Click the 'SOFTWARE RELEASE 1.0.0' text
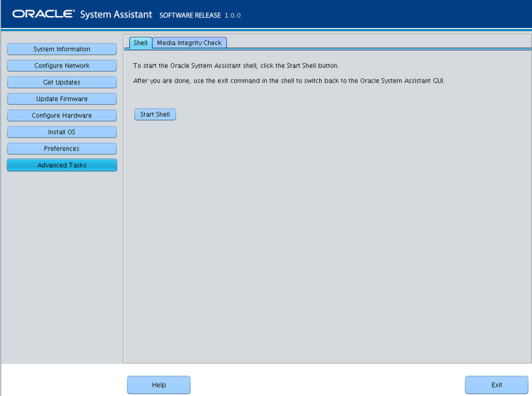Image resolution: width=532 pixels, height=396 pixels. pos(200,15)
